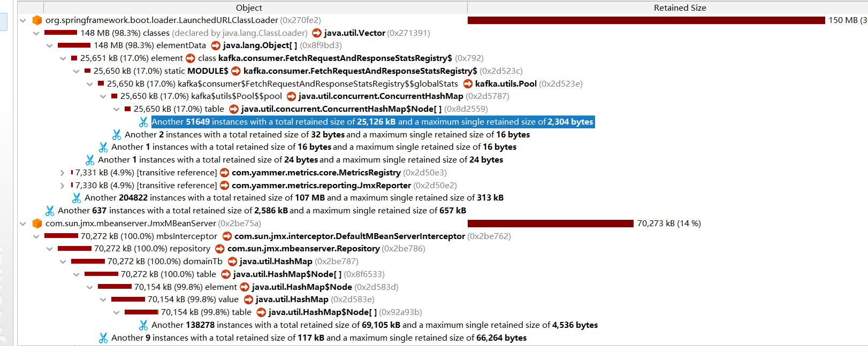Click reference icon before ConcurrentHashMap$Node[ ]
The width and height of the screenshot is (868, 346).
[234, 109]
